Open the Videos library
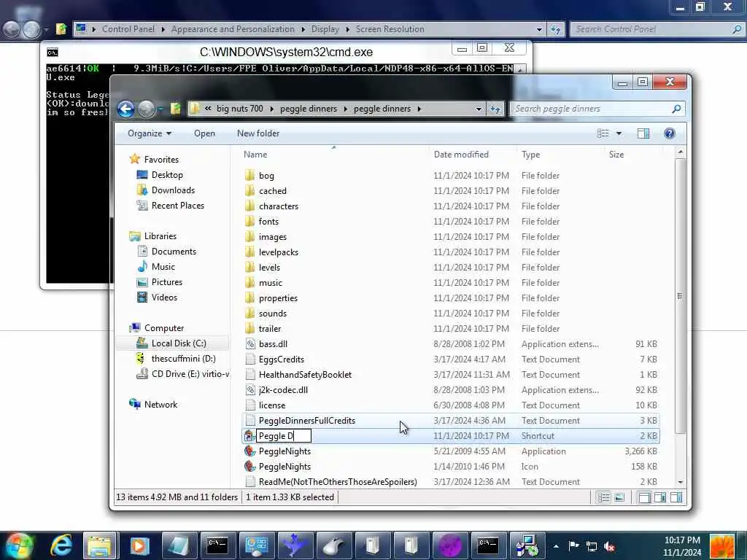This screenshot has width=747, height=560. pyautogui.click(x=164, y=297)
